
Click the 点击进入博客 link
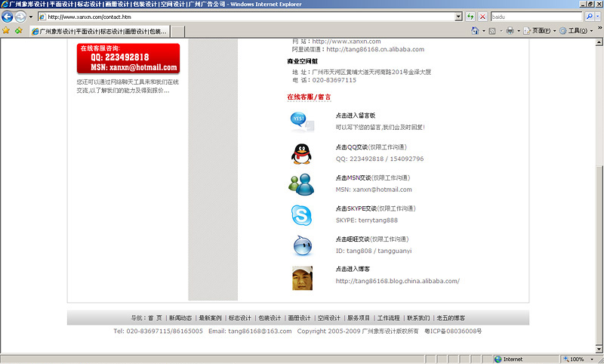click(x=353, y=269)
